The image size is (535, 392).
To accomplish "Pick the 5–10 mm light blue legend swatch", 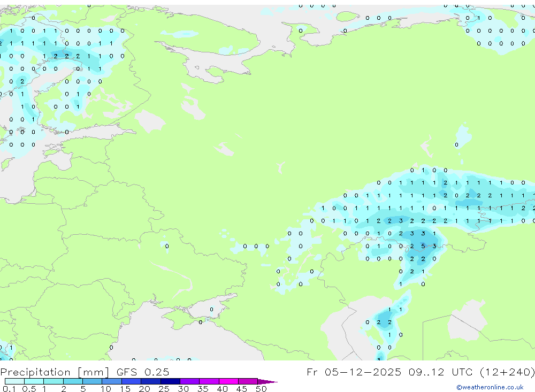I will (x=92, y=381).
